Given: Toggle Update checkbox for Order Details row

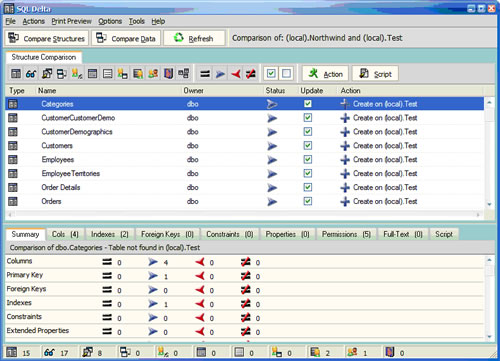Looking at the screenshot, I should 308,187.
